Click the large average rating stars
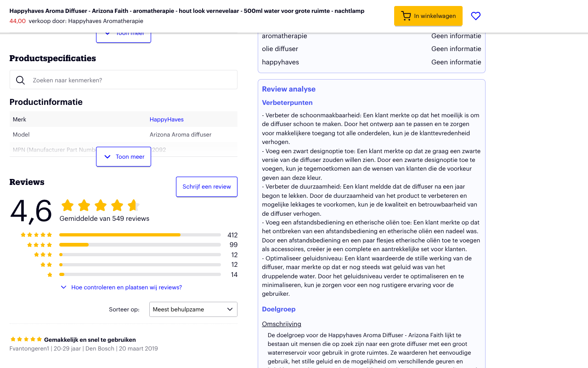Image resolution: width=588 pixels, height=368 pixels. (100, 206)
